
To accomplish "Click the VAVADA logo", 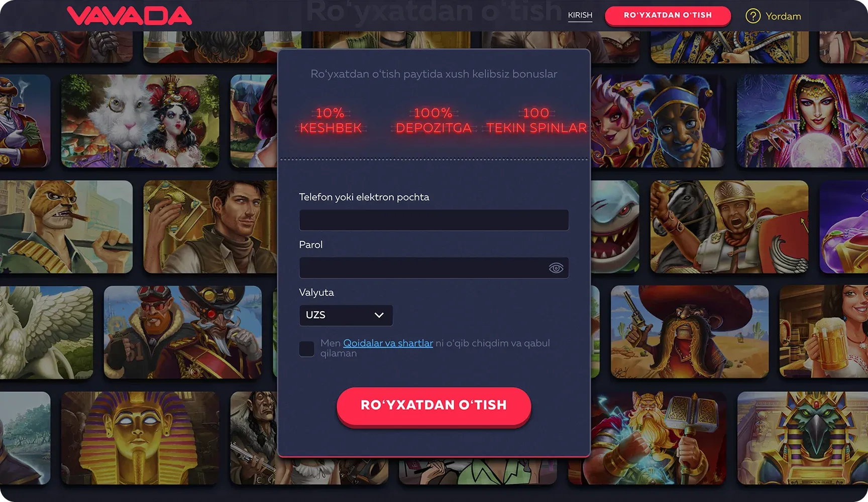I will (129, 16).
